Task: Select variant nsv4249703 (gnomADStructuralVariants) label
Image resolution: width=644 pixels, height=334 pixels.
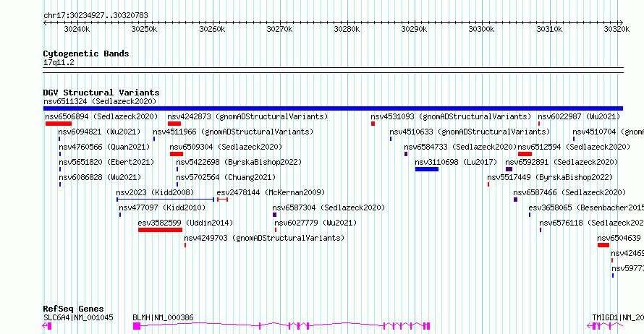Action: pyautogui.click(x=264, y=238)
